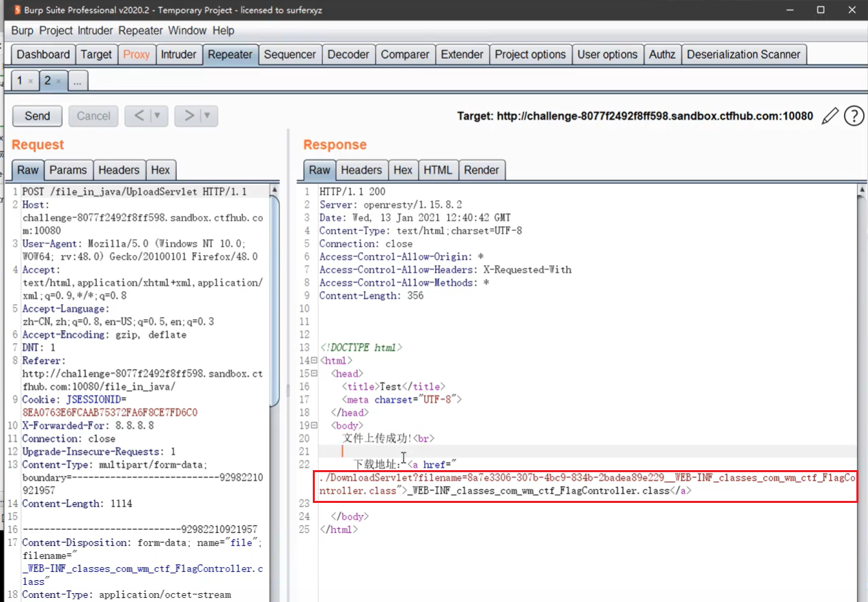
Task: Open the Project menu
Action: (57, 31)
